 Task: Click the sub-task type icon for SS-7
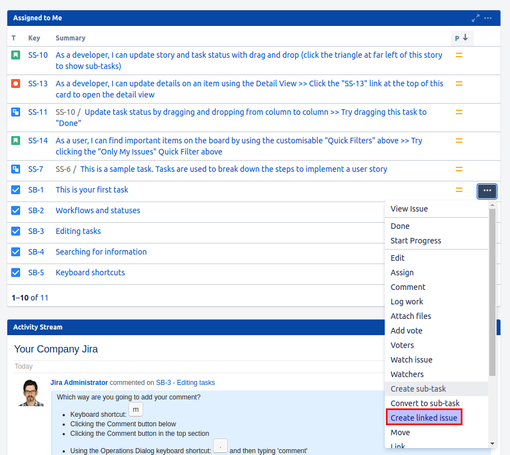[x=16, y=169]
